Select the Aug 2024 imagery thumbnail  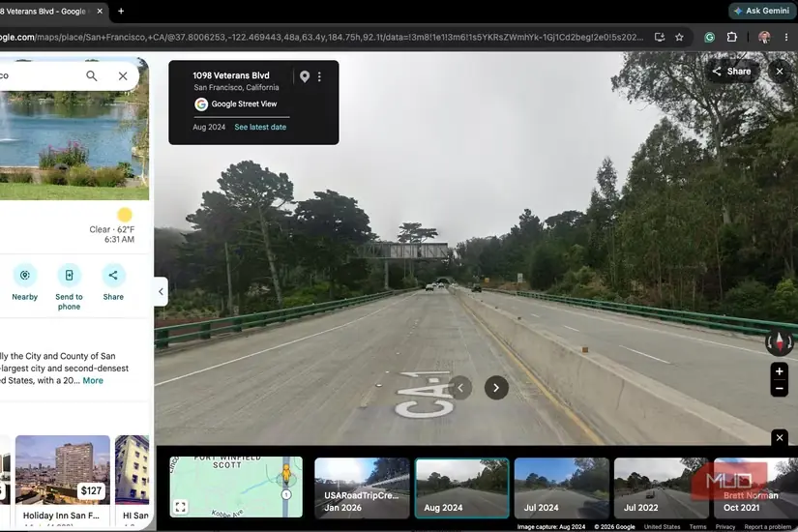coord(462,488)
